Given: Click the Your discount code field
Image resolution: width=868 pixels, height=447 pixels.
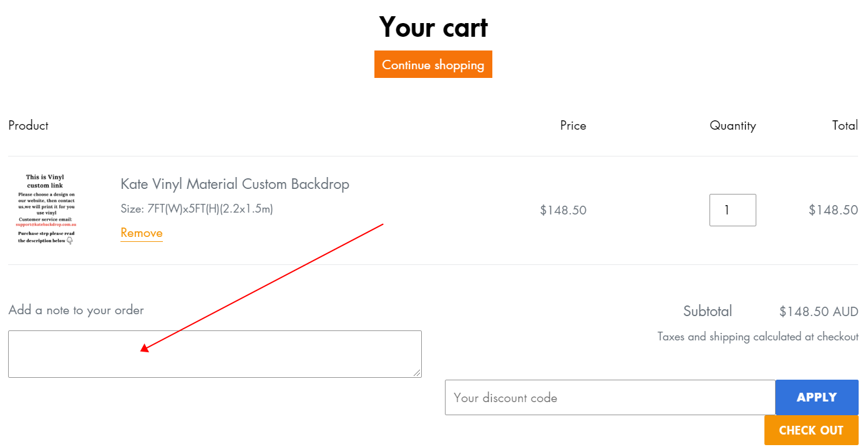Looking at the screenshot, I should click(x=610, y=397).
